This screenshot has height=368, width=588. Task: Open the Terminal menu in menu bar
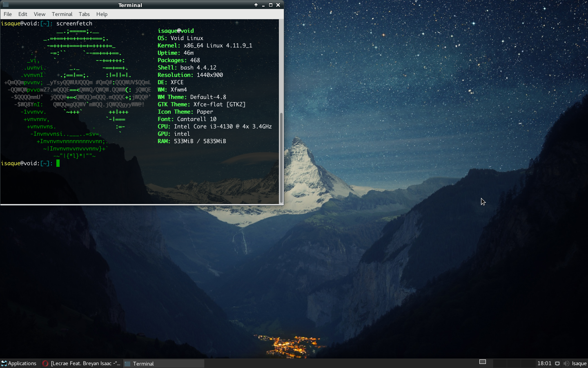pos(62,14)
